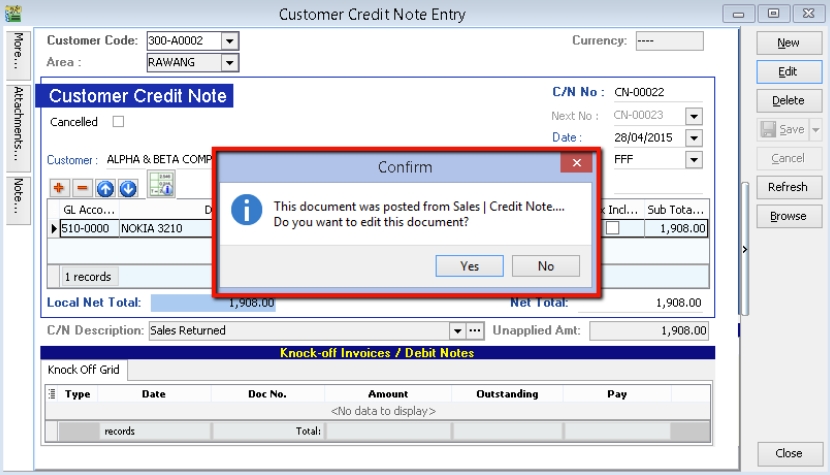Click the plus icon to add a row

pos(60,188)
